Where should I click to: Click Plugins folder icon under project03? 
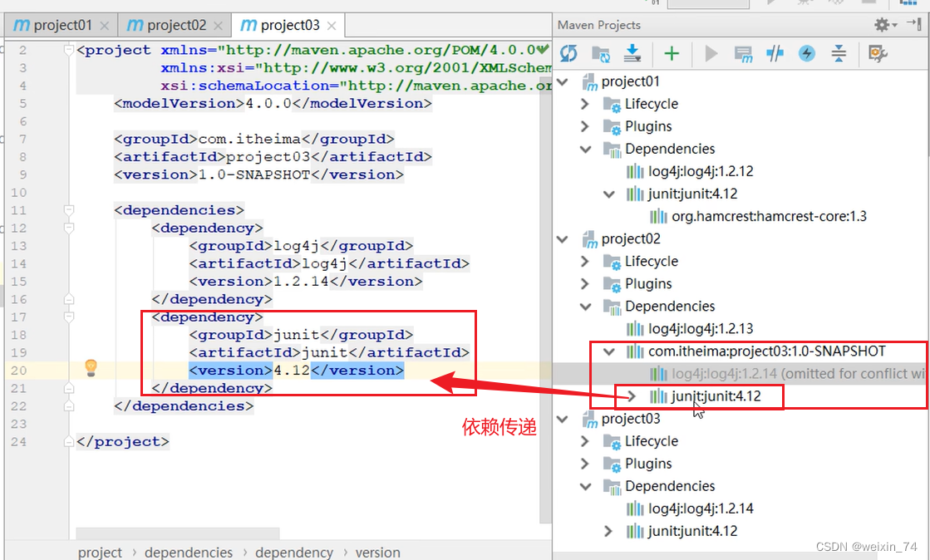(x=612, y=464)
